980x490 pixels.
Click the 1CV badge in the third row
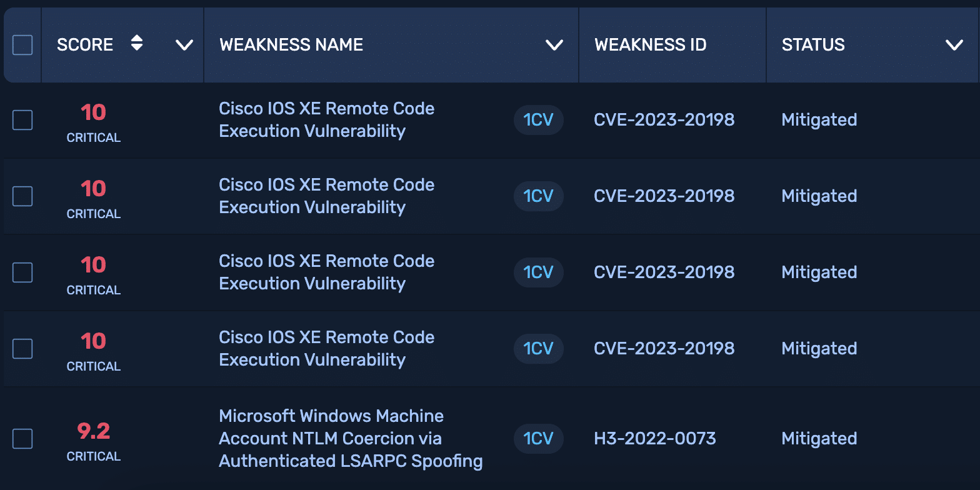tap(538, 272)
